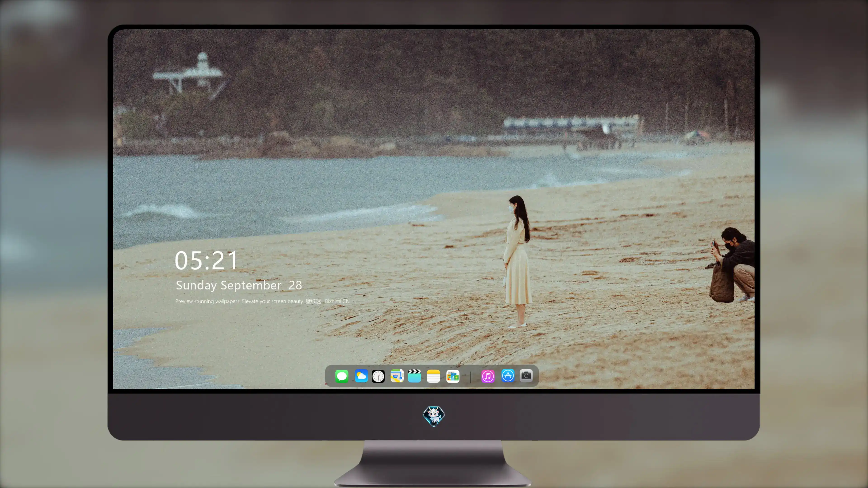Open the Messages app in the dock
Viewport: 868px width, 488px height.
[x=342, y=376]
